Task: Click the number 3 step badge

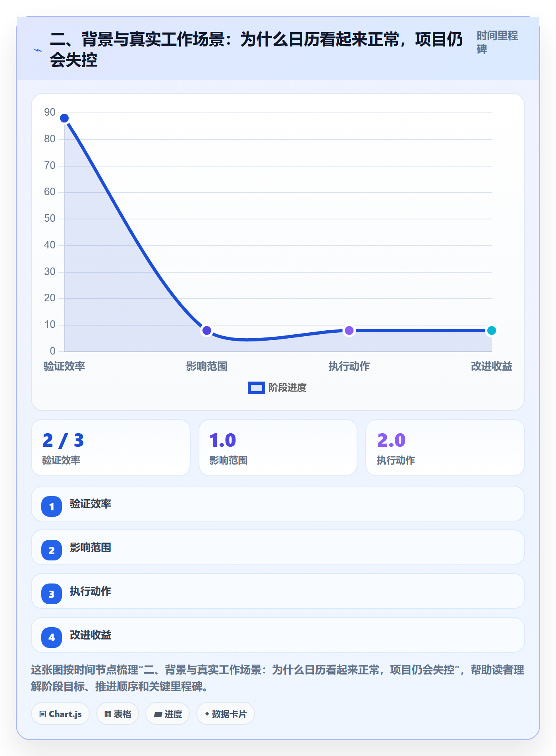Action: coord(52,594)
